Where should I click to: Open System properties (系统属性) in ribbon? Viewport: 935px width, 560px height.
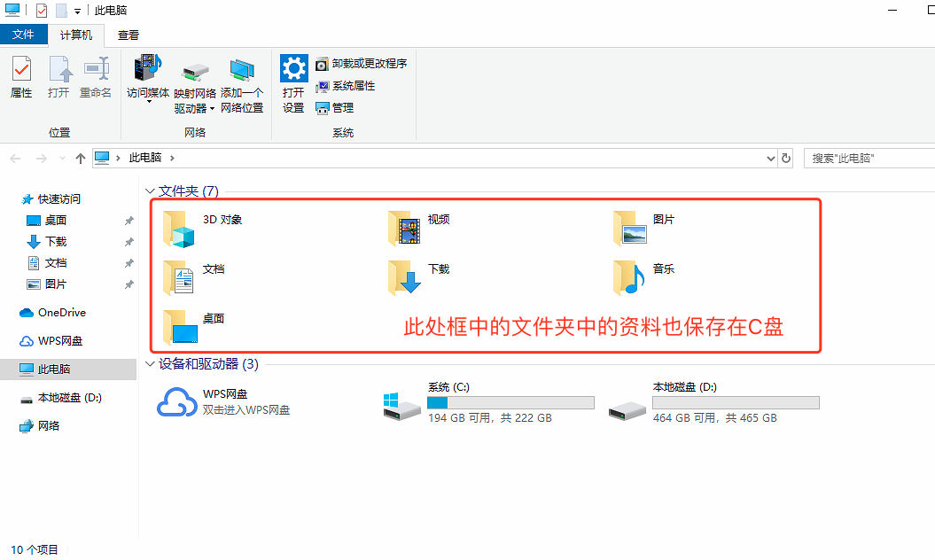(346, 86)
